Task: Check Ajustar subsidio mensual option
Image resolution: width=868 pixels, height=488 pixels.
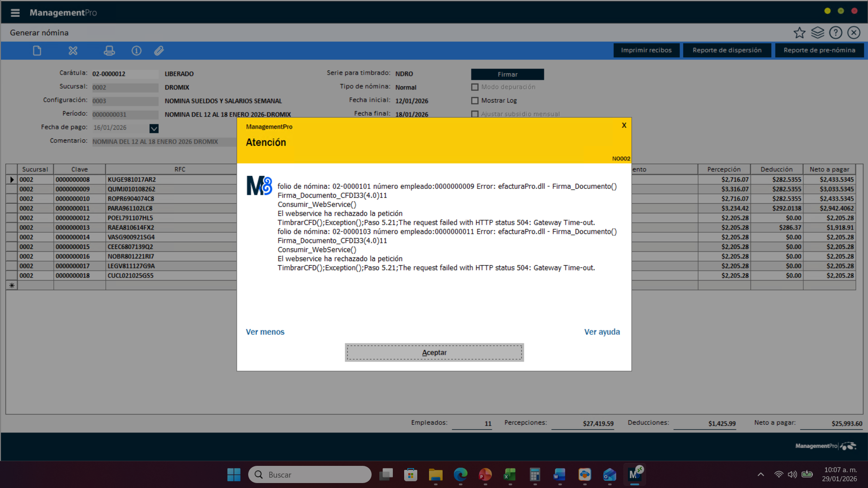Action: tap(475, 114)
